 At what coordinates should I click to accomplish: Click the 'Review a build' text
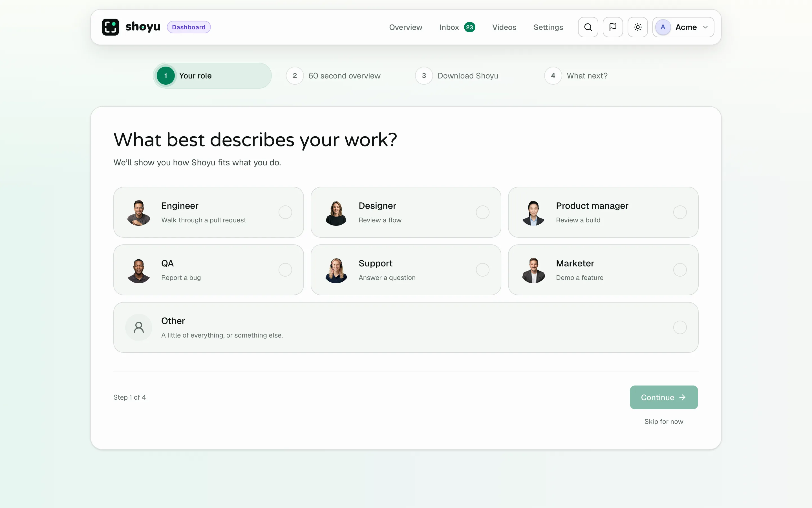(x=578, y=220)
